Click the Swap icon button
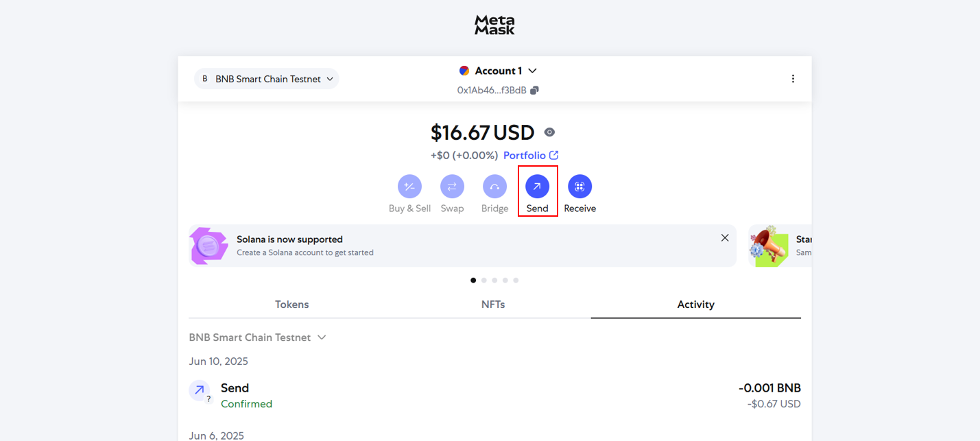The height and width of the screenshot is (441, 980). pos(452,187)
